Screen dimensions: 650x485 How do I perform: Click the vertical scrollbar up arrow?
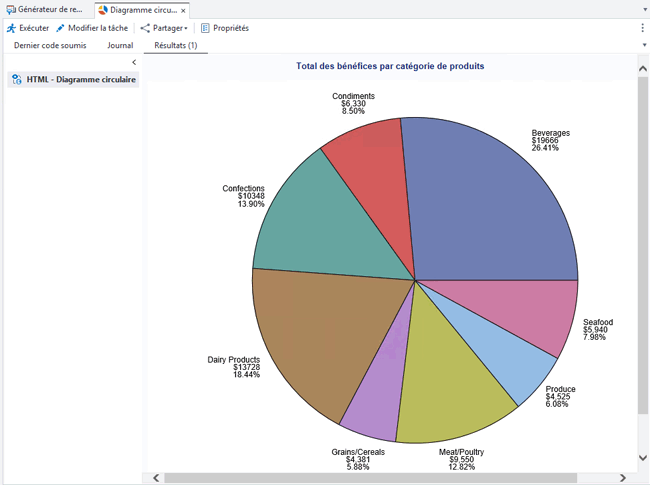(x=643, y=69)
